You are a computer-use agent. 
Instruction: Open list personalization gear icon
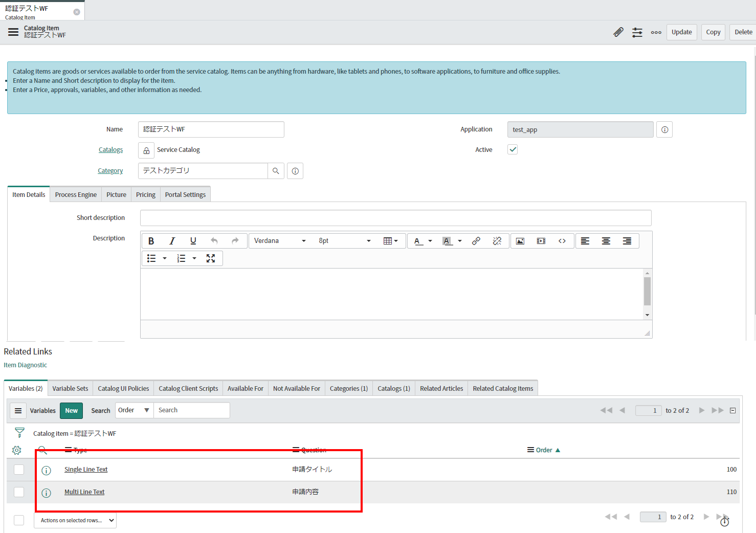tap(17, 450)
